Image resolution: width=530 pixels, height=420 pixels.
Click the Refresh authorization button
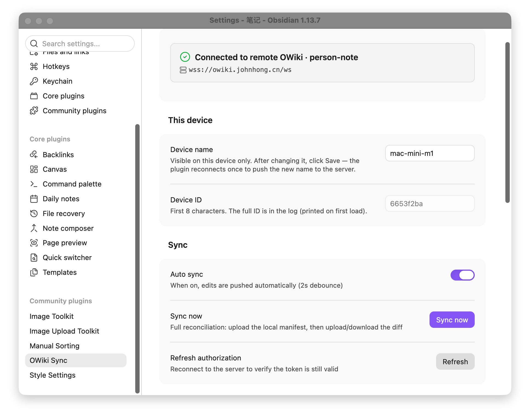click(x=455, y=361)
